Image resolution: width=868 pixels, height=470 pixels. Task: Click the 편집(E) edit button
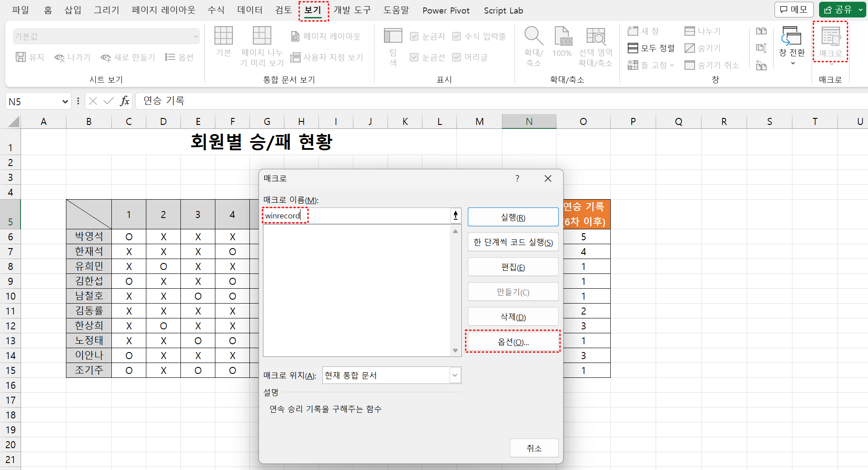click(x=513, y=267)
